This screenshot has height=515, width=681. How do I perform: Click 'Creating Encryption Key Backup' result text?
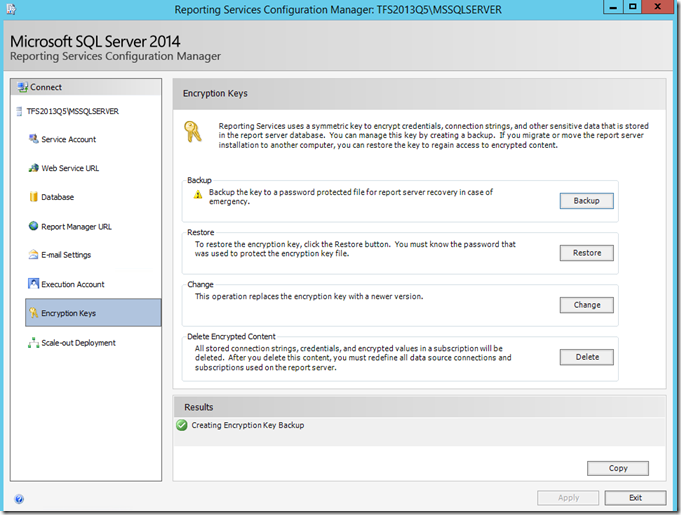pyautogui.click(x=248, y=425)
